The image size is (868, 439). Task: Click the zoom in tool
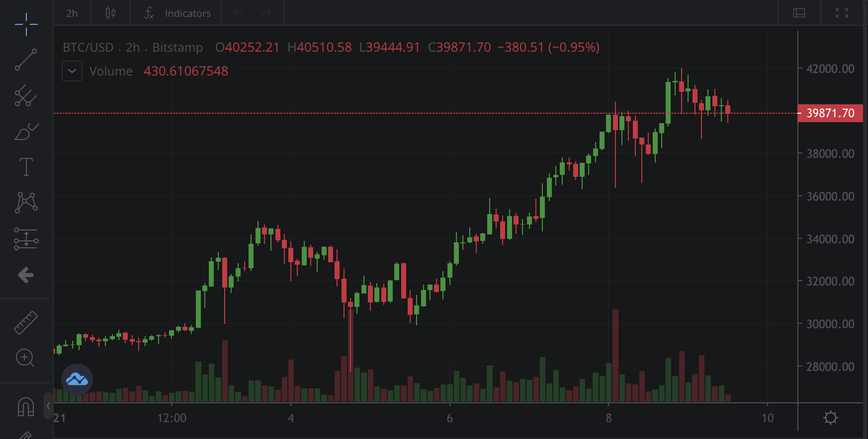[x=26, y=358]
